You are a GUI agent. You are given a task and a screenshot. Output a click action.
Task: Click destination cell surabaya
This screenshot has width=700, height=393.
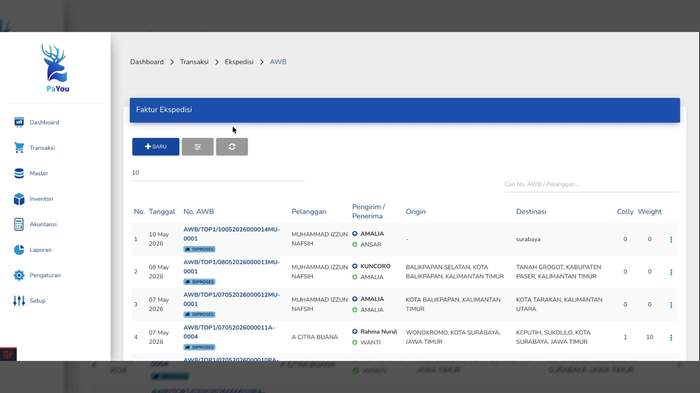click(528, 239)
